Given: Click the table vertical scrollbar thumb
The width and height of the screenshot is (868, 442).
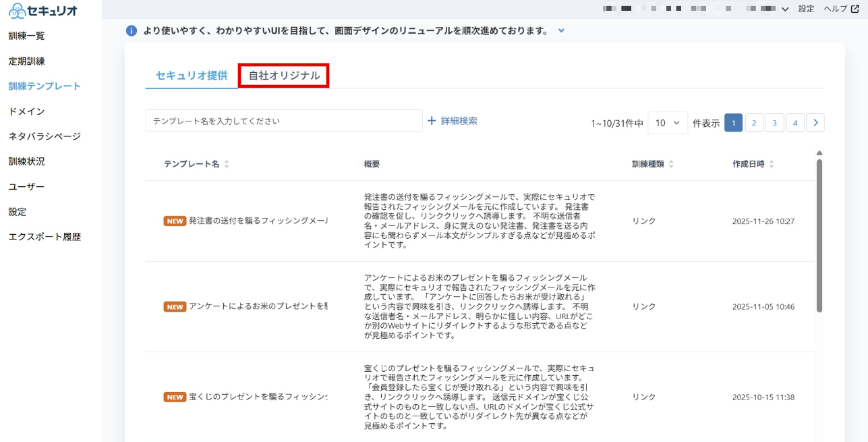Looking at the screenshot, I should tap(819, 236).
